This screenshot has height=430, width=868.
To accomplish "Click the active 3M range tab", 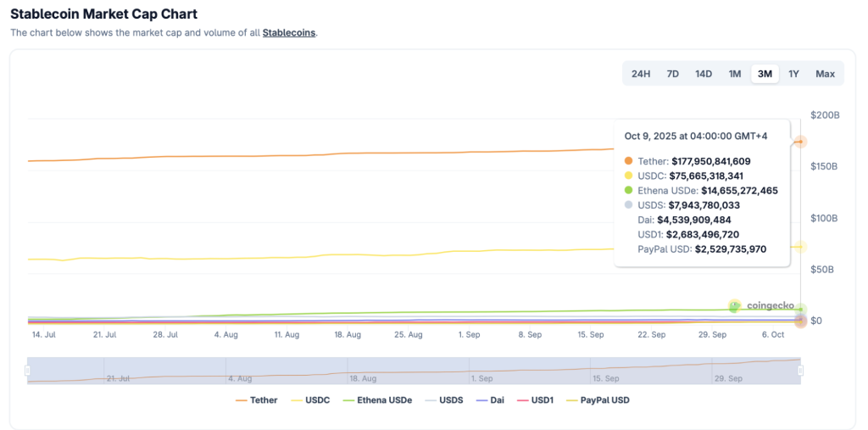I will pyautogui.click(x=765, y=74).
